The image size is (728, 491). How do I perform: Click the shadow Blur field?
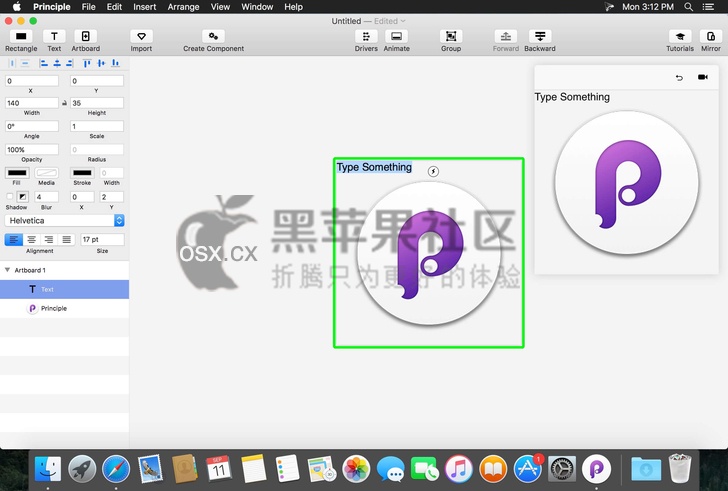46,197
